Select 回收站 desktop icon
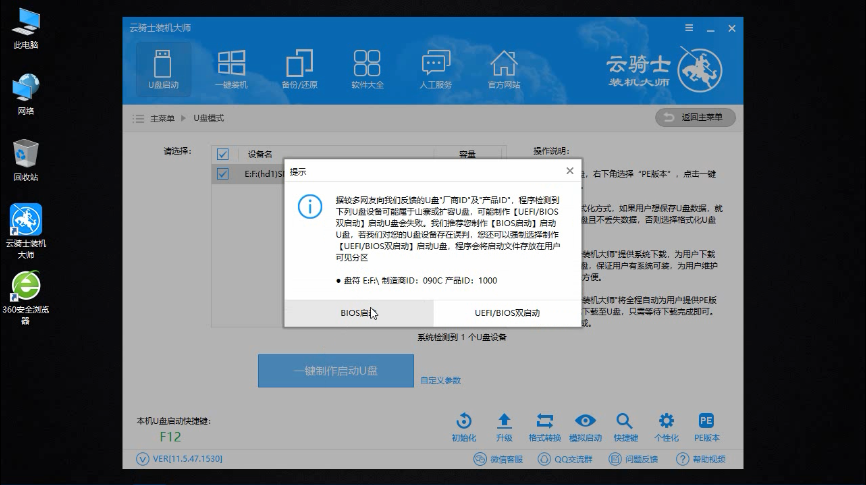Viewport: 866px width, 485px height. [x=26, y=160]
